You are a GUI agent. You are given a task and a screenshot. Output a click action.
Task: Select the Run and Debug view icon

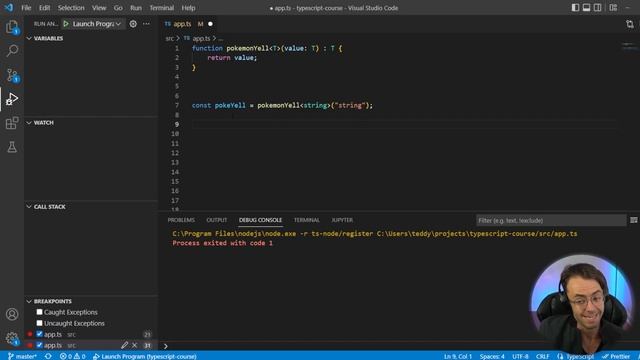[12, 99]
